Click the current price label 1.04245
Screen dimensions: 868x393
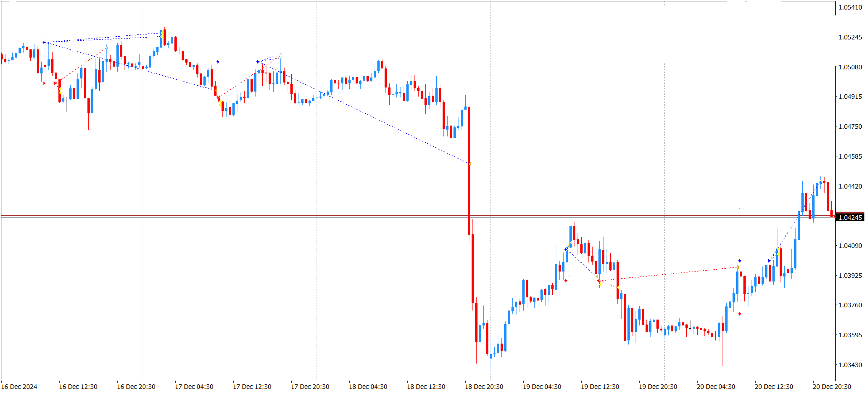850,218
